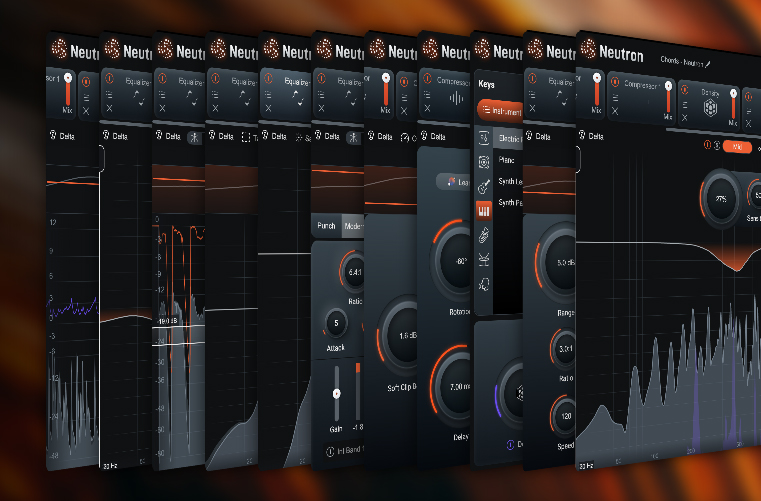
Task: Bypass the band next to the Mid button
Action: click(x=708, y=144)
